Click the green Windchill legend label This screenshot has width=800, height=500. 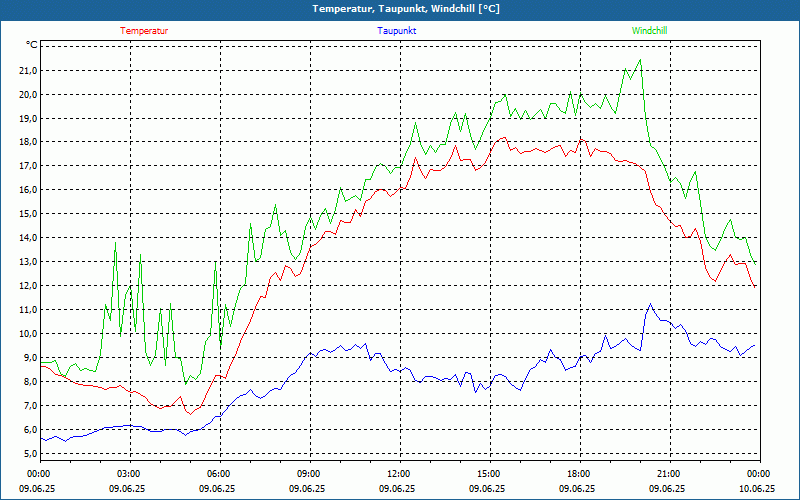pyautogui.click(x=649, y=31)
